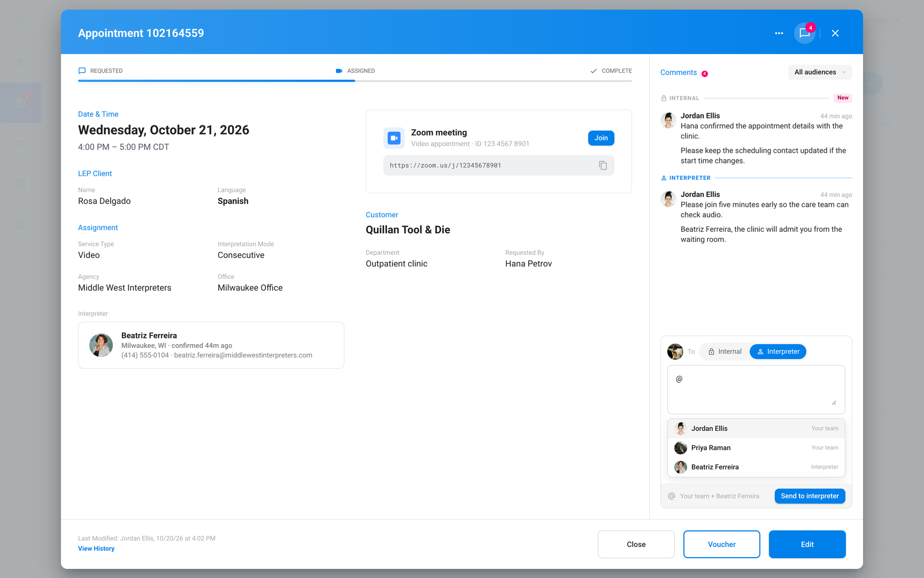The image size is (924, 578).
Task: Click the Zoom URL field
Action: (498, 165)
